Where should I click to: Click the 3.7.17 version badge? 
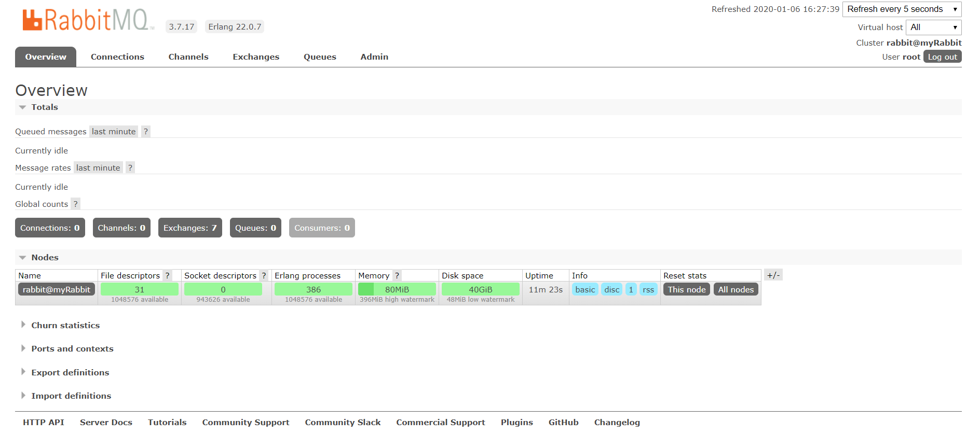(x=182, y=27)
